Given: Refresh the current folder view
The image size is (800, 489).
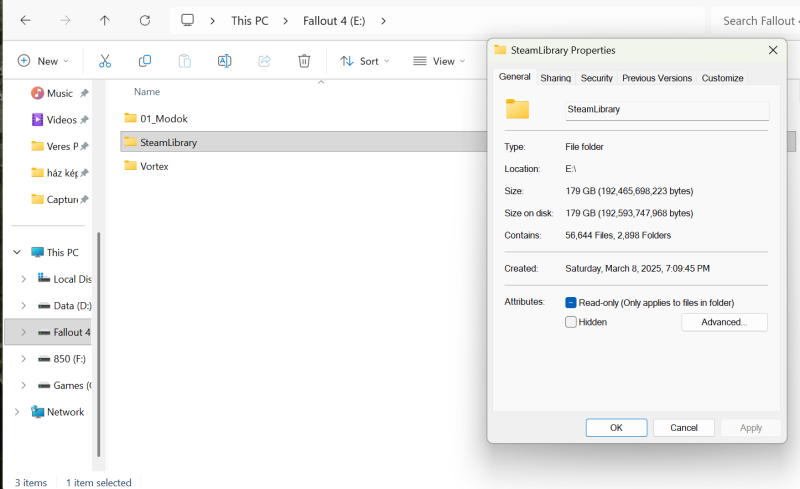Looking at the screenshot, I should (145, 20).
